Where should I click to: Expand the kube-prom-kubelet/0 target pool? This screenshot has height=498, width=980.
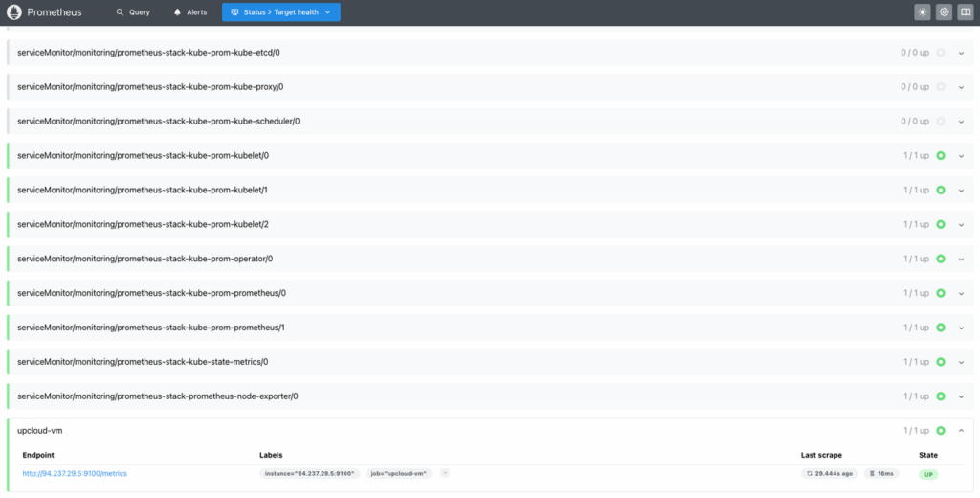pos(961,156)
